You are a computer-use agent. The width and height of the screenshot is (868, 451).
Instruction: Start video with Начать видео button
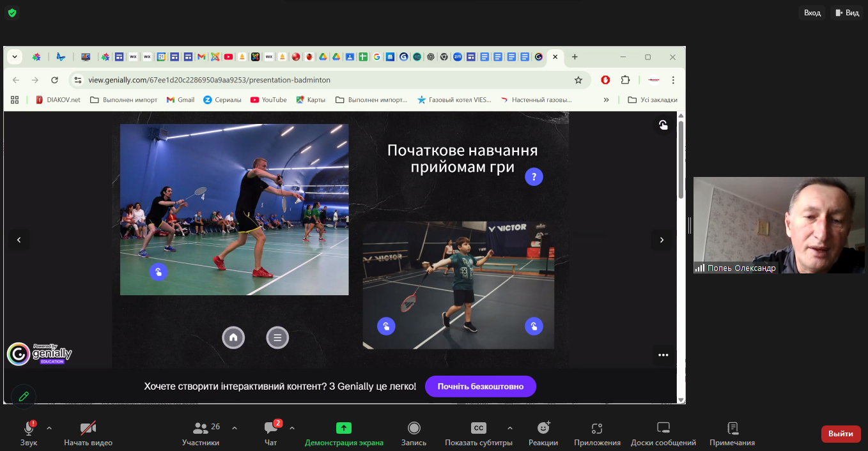pos(88,428)
